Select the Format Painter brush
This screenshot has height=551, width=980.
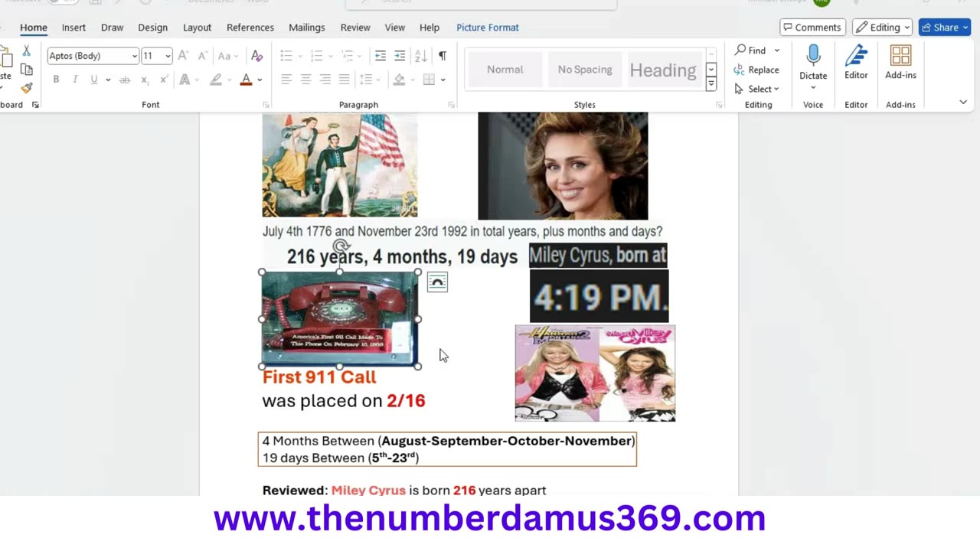(27, 88)
